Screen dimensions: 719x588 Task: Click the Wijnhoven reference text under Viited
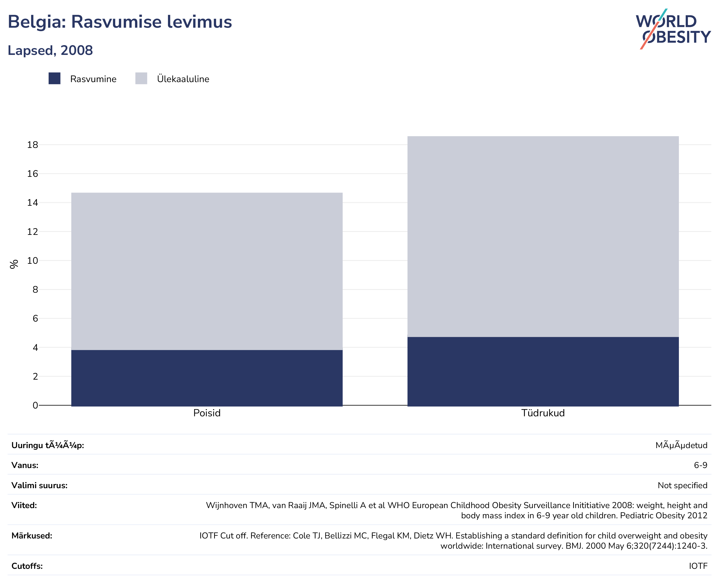pyautogui.click(x=457, y=511)
